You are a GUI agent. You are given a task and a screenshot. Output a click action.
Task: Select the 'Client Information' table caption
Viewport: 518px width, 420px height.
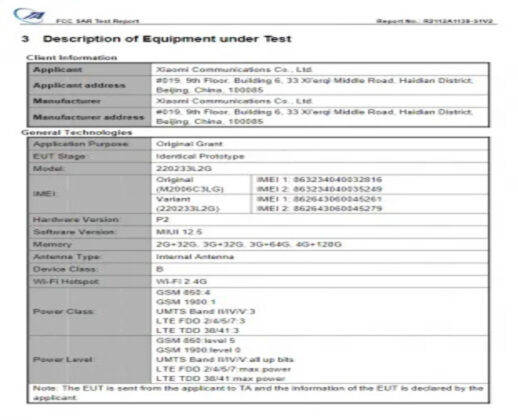(x=72, y=58)
